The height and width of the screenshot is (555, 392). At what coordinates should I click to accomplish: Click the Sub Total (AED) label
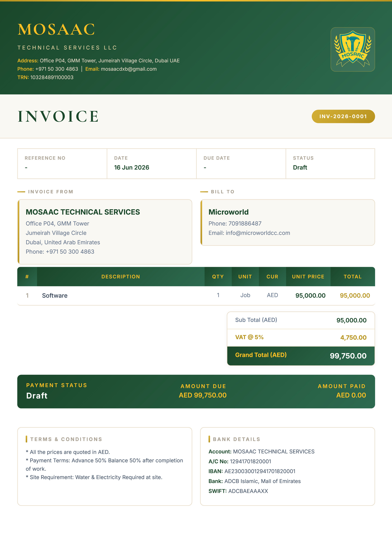click(x=256, y=320)
